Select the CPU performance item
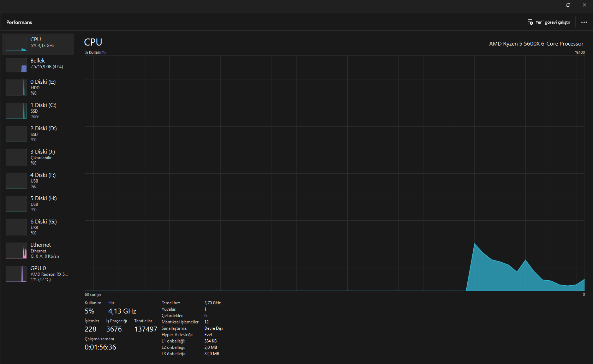The height and width of the screenshot is (364, 593). pyautogui.click(x=38, y=44)
